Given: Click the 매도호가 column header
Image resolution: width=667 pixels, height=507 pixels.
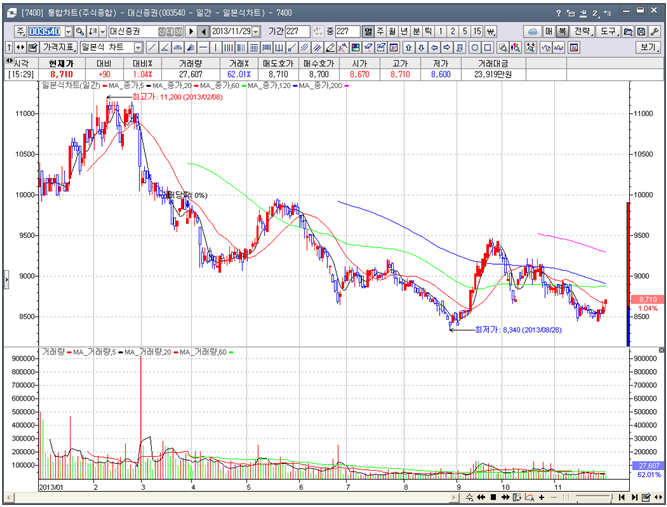Looking at the screenshot, I should click(278, 63).
